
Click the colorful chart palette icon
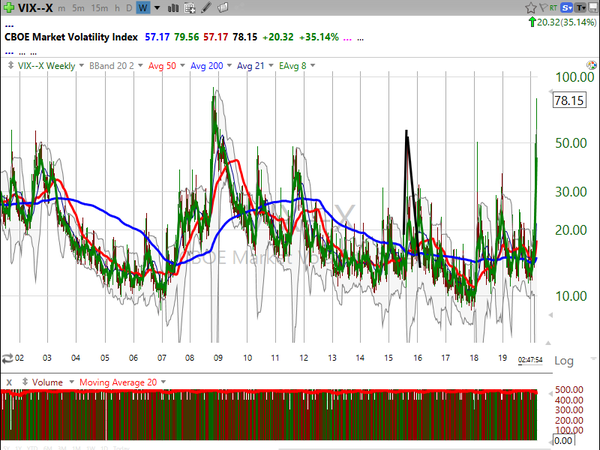[x=591, y=65]
